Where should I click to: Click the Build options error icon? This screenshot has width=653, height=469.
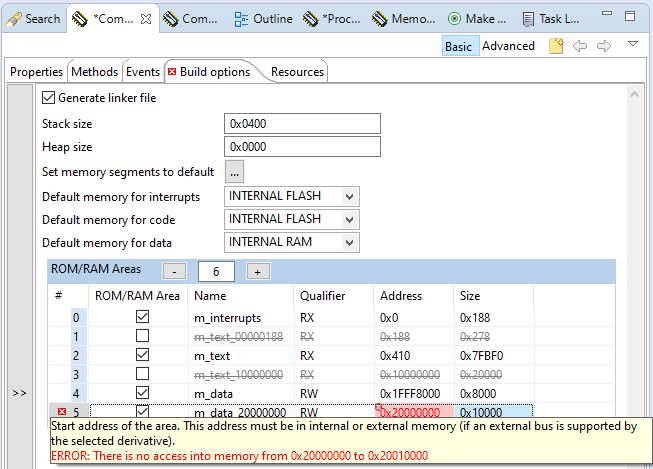172,72
